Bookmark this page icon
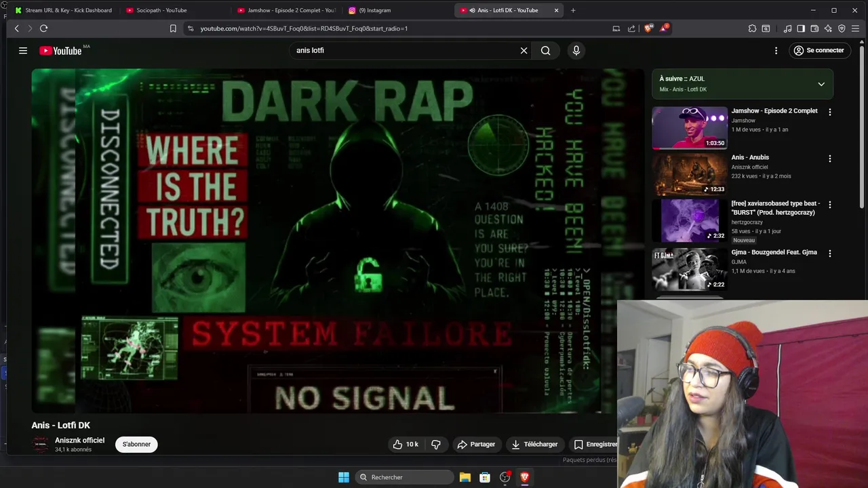The image size is (868, 488). (x=173, y=28)
